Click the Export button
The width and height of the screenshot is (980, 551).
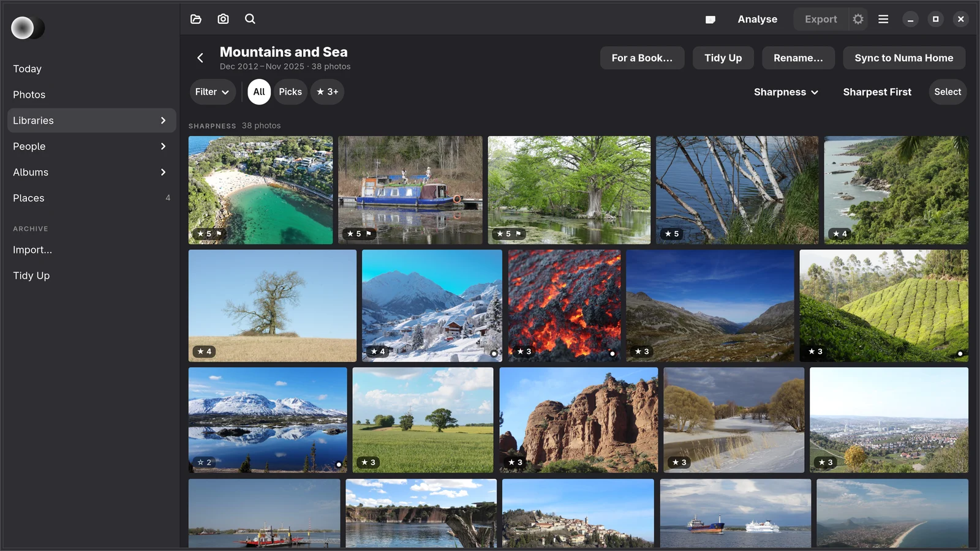click(x=821, y=19)
